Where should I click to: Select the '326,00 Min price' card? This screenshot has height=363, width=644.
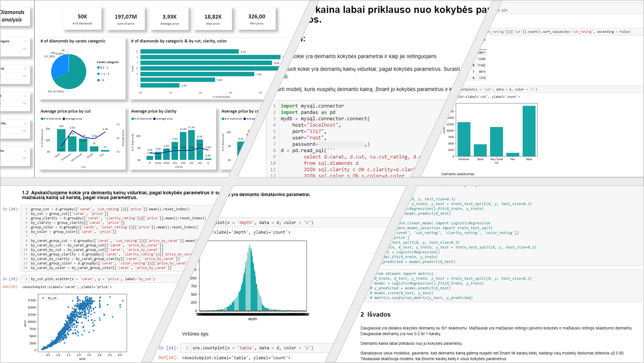coord(257,19)
